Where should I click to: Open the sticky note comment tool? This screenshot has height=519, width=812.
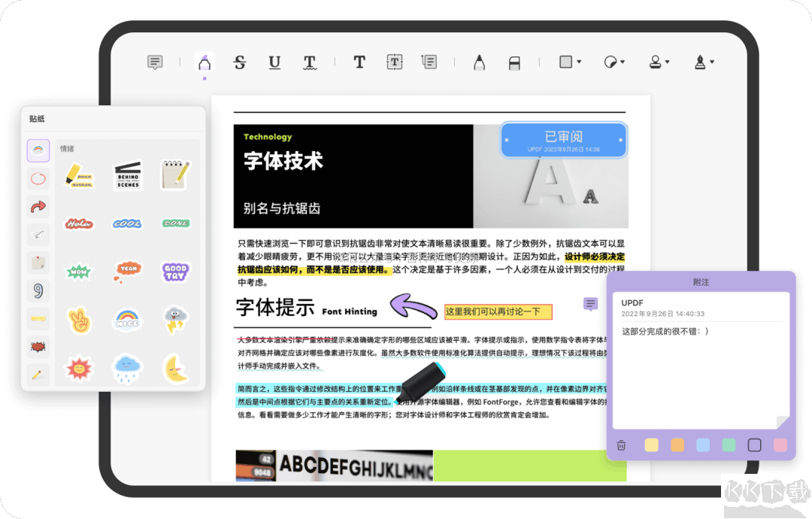[155, 62]
